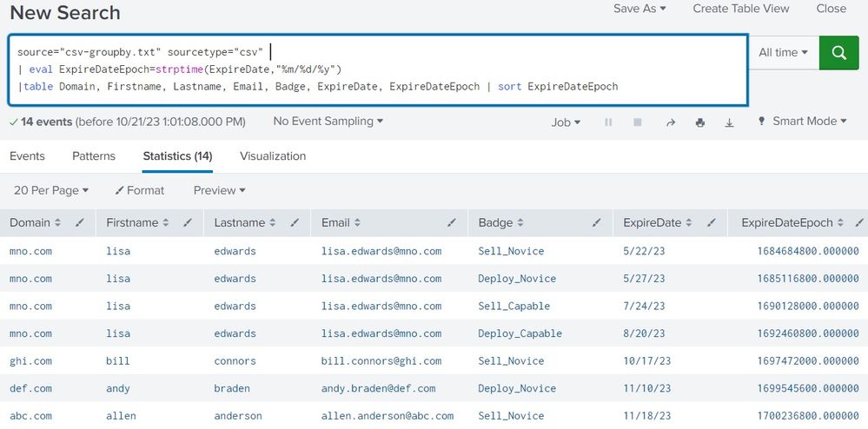Open the Visualization tab

point(273,156)
